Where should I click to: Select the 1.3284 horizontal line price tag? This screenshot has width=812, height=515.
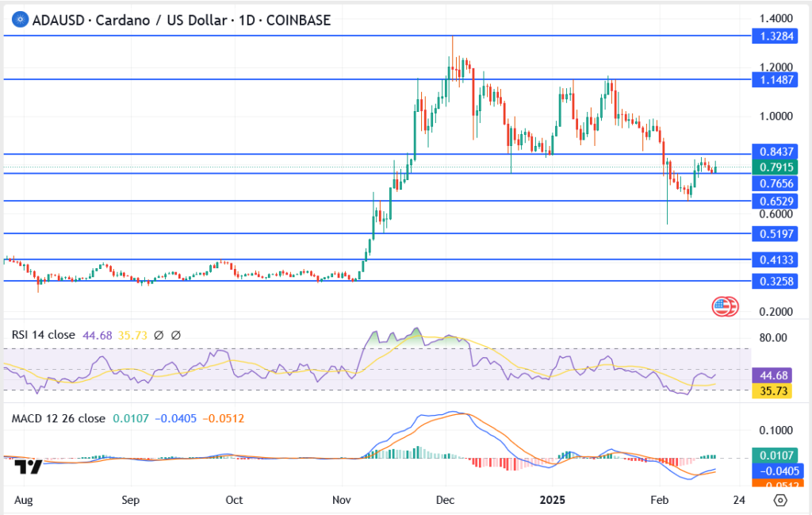(774, 37)
